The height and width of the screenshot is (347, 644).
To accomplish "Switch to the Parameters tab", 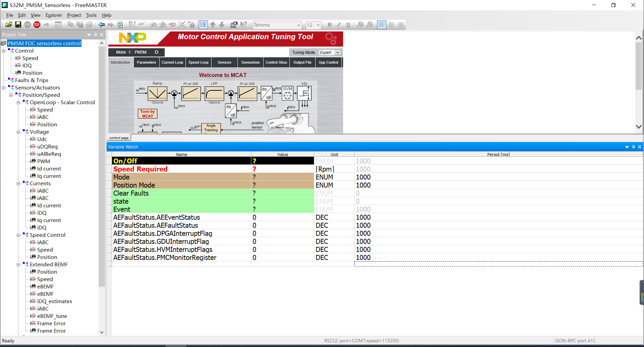I will tap(146, 62).
